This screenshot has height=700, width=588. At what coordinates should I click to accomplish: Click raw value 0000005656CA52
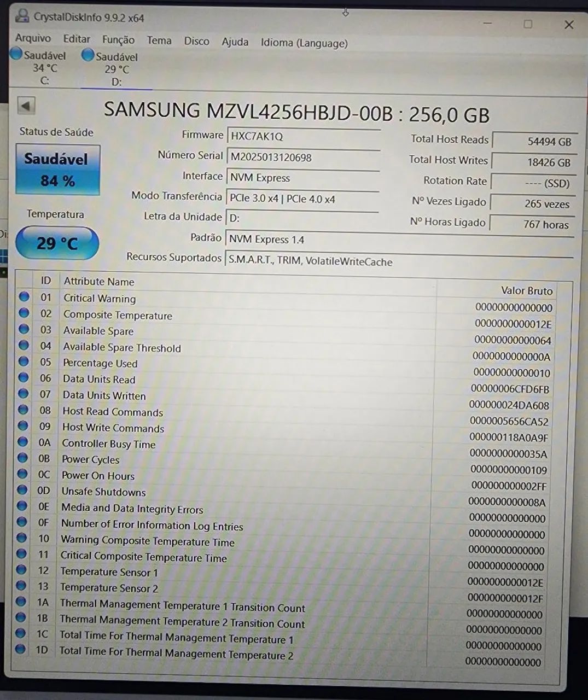pos(509,421)
